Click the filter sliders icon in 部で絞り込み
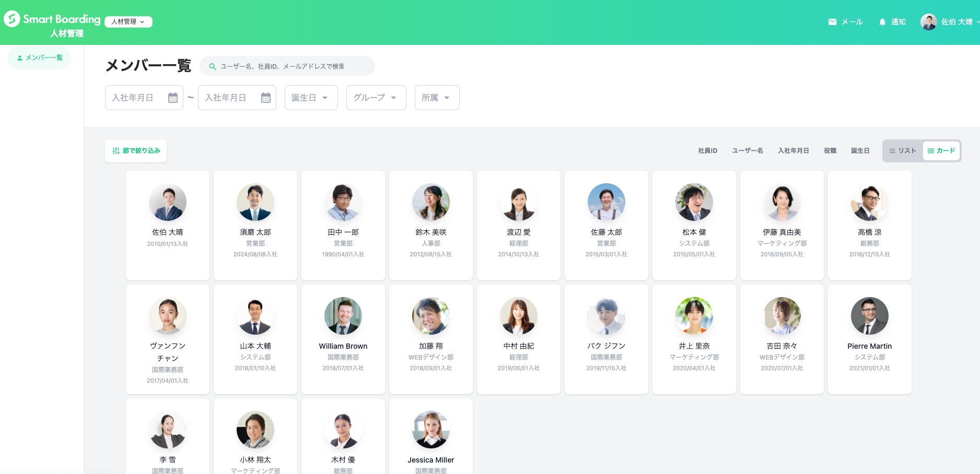980x474 pixels. coord(116,151)
